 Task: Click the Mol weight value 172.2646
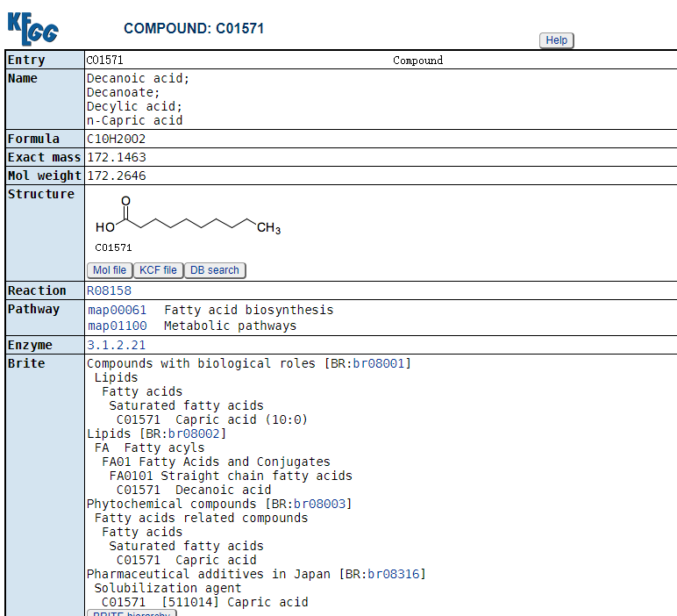tap(116, 175)
